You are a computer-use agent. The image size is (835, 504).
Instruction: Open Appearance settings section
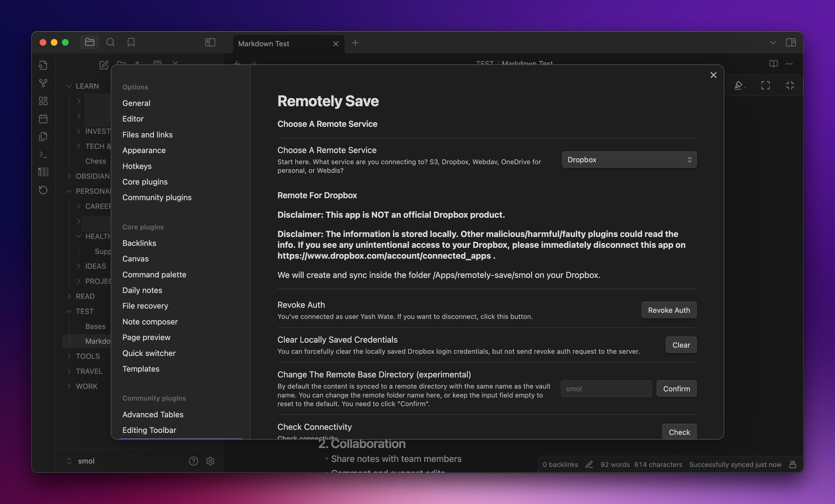click(144, 150)
